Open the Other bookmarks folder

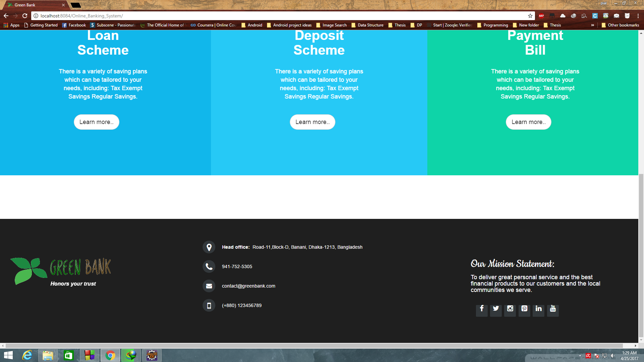point(620,25)
